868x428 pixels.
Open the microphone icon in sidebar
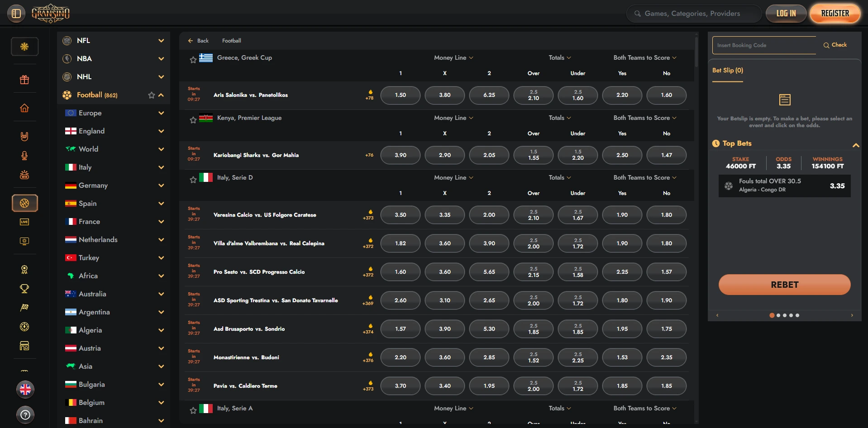click(x=24, y=156)
